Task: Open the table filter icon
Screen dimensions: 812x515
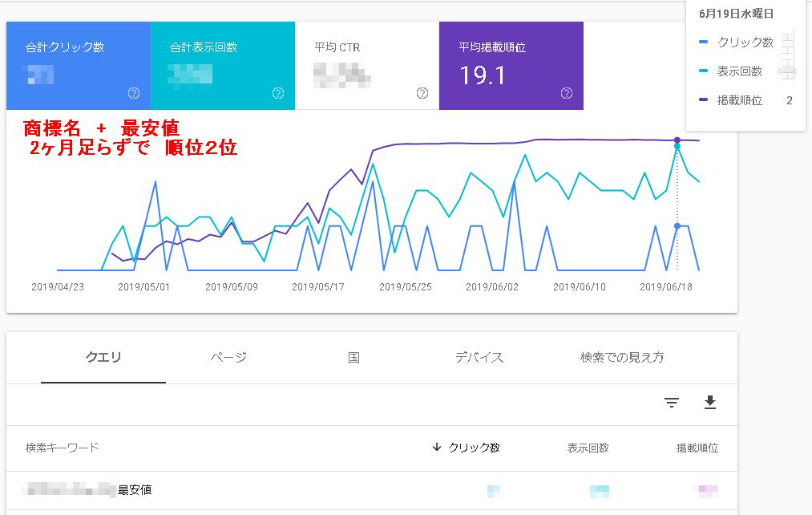Action: [672, 403]
